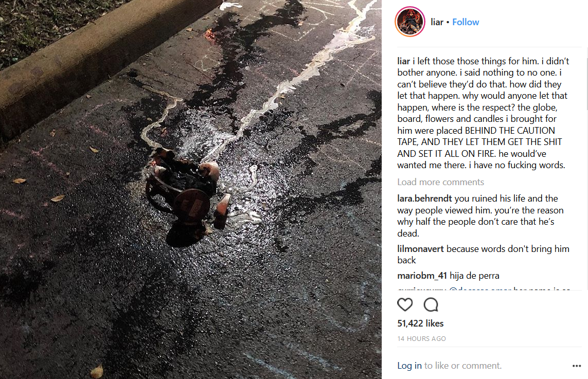588x379 pixels.
Task: Open lara.behrendt commenter profile
Action: [424, 198]
